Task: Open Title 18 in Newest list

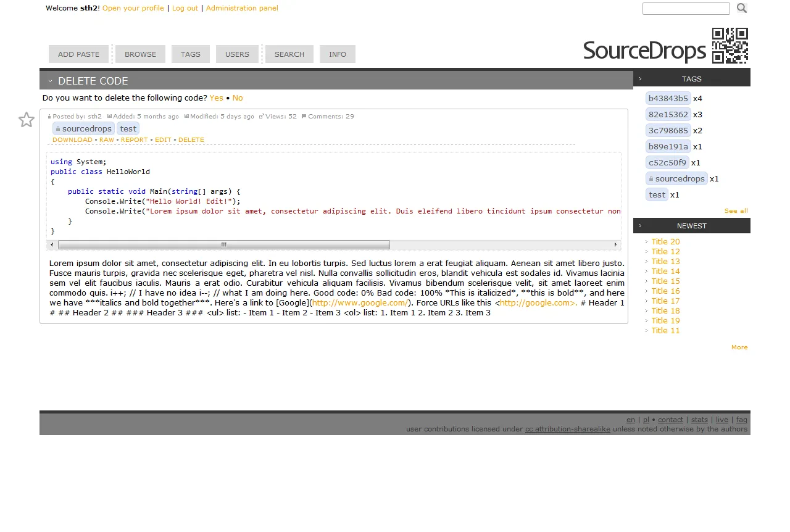Action: 665,311
